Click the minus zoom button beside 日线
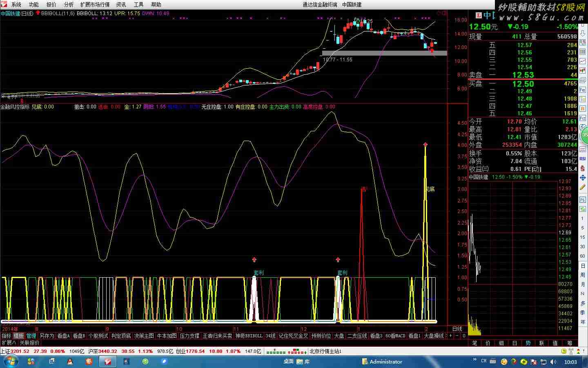Image resolution: width=588 pixels, height=368 pixels. [457, 336]
